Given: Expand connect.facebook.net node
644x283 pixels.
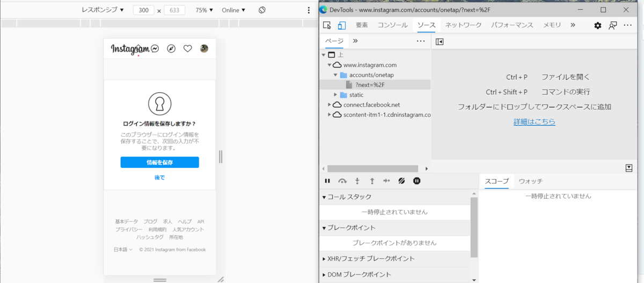Looking at the screenshot, I should click(x=330, y=105).
